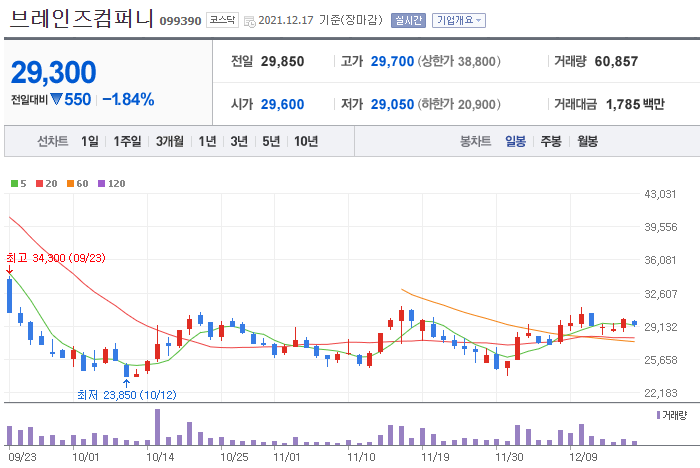Click the 코스닥 market badge

[x=222, y=20]
